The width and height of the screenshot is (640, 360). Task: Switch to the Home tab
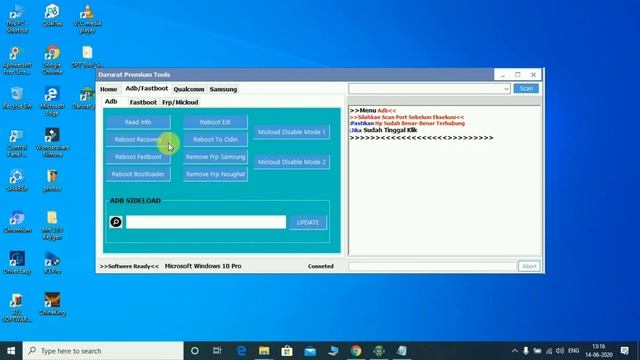click(109, 89)
